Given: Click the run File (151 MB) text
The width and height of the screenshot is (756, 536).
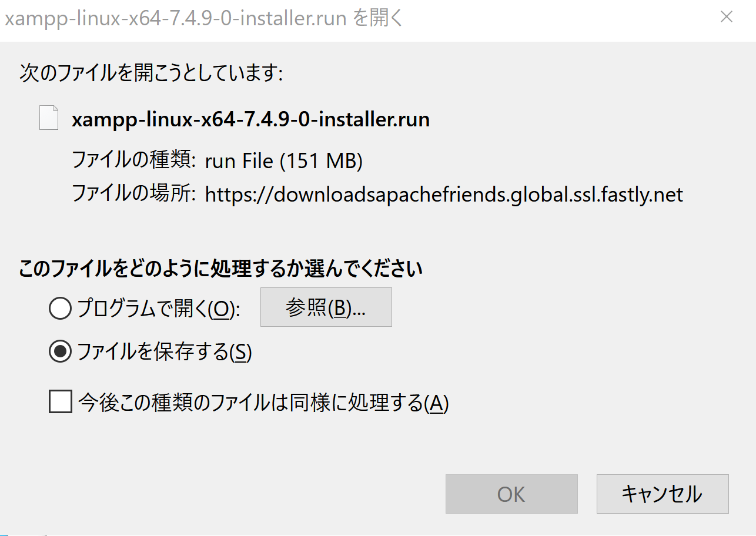Looking at the screenshot, I should 283,160.
